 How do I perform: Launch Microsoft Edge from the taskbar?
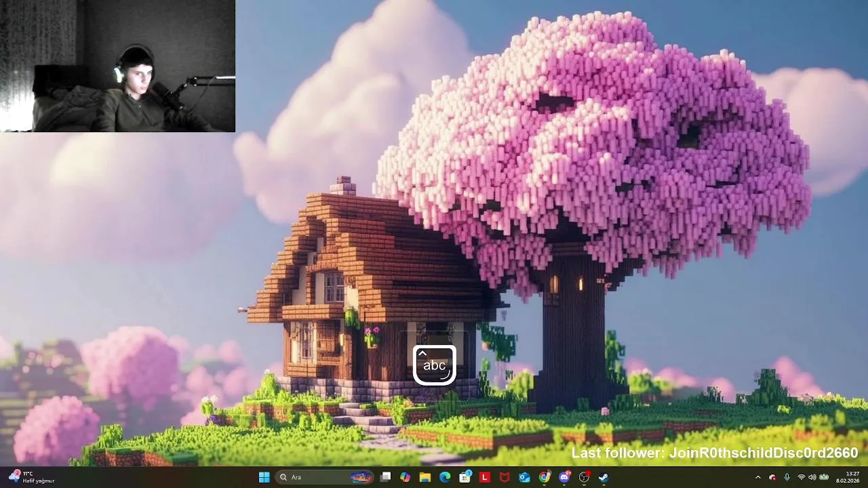tap(445, 477)
